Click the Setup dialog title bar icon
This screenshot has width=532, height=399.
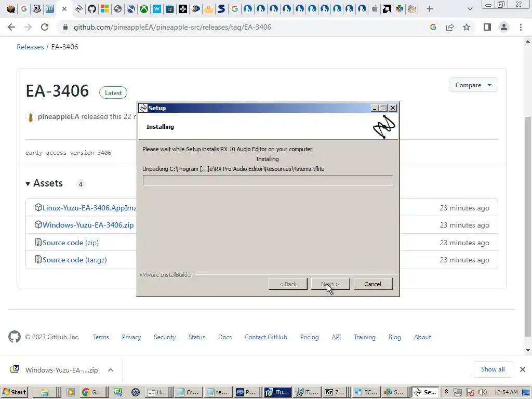pos(143,108)
